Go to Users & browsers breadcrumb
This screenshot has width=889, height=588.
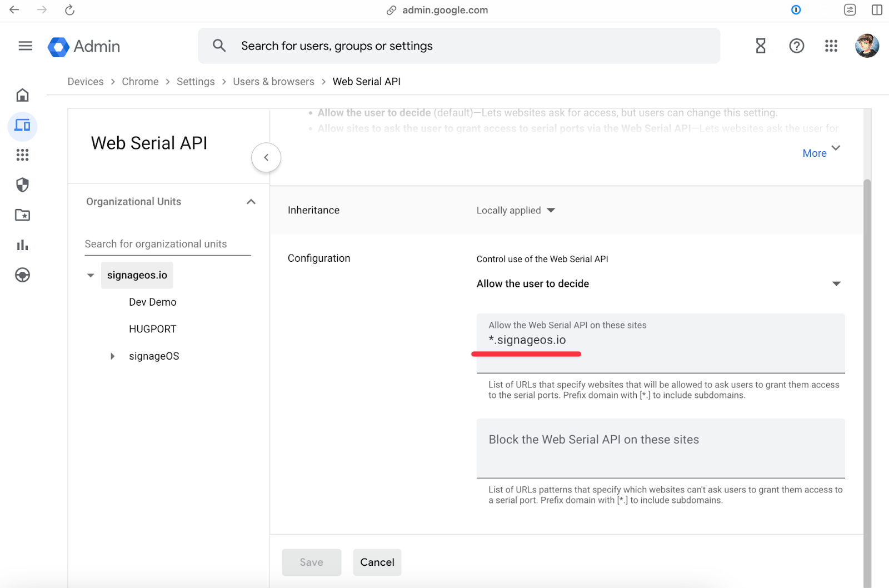point(273,82)
